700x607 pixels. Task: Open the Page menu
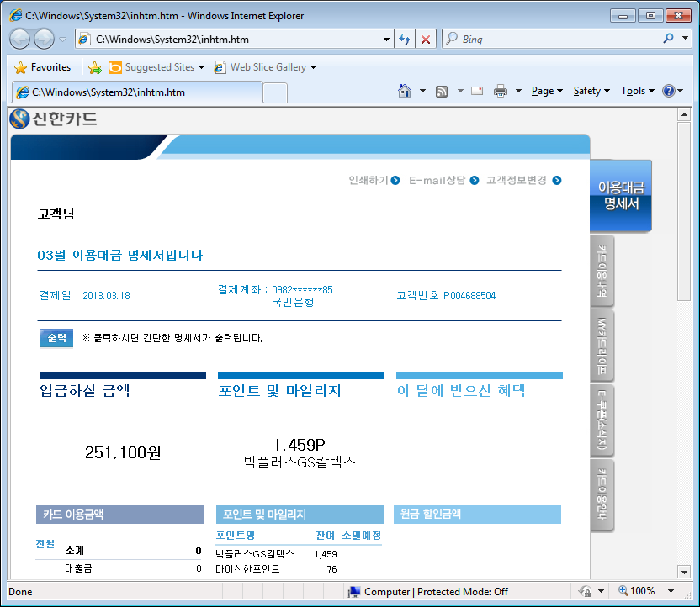(x=547, y=91)
